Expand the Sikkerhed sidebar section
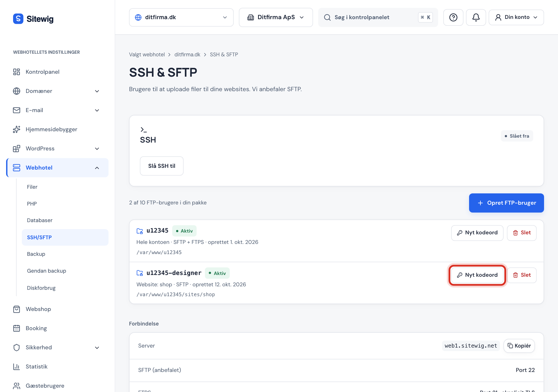The width and height of the screenshot is (558, 392). coord(97,348)
